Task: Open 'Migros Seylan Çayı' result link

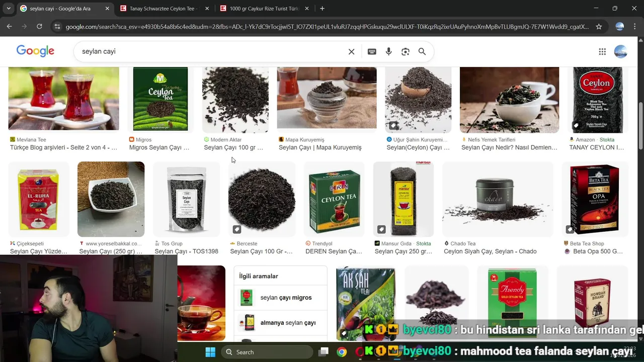Action: click(159, 147)
